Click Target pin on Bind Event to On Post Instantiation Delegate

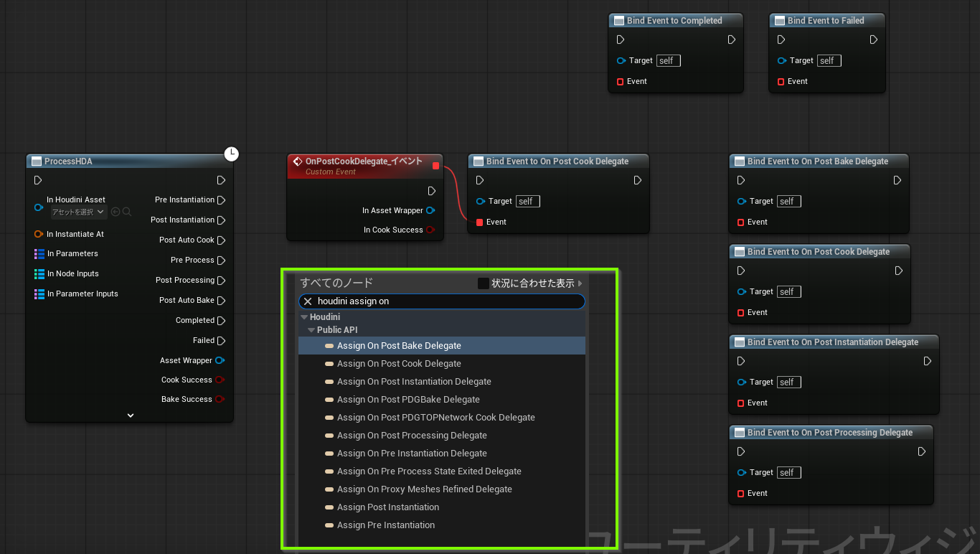pos(742,382)
